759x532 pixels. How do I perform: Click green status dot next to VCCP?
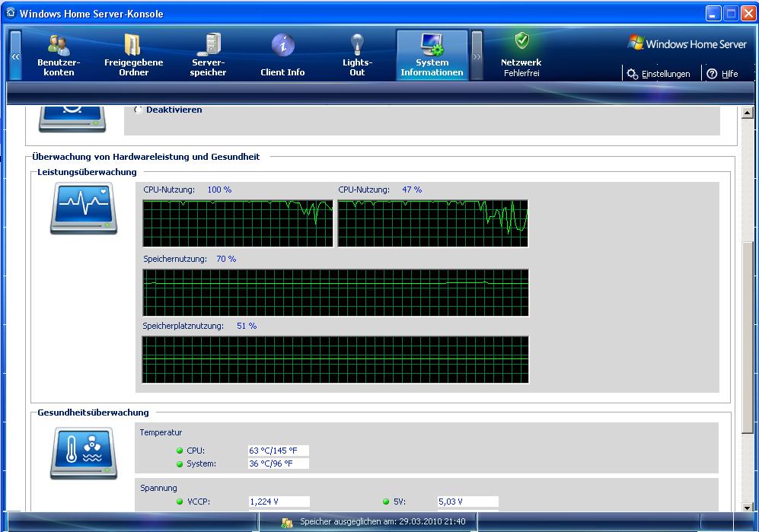[180, 502]
